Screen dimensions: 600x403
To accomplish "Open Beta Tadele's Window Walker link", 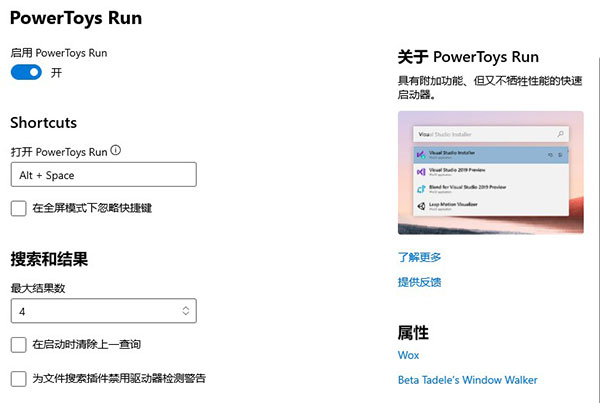I will 468,380.
